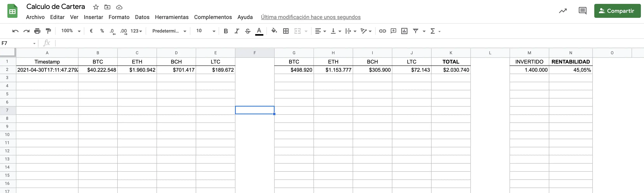The width and height of the screenshot is (644, 193).
Task: Insert a chart
Action: pyautogui.click(x=404, y=31)
